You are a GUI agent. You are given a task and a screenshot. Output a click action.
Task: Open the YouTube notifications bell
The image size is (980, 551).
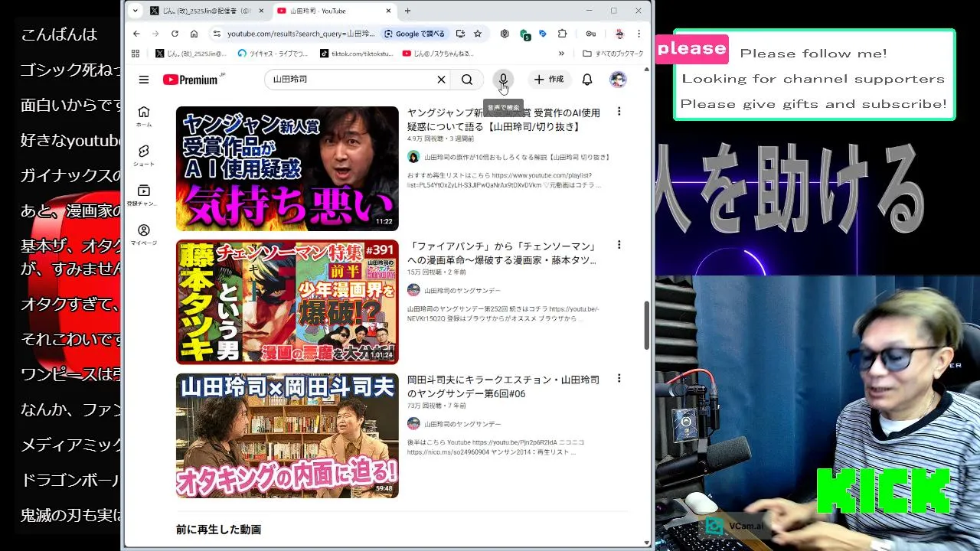587,80
